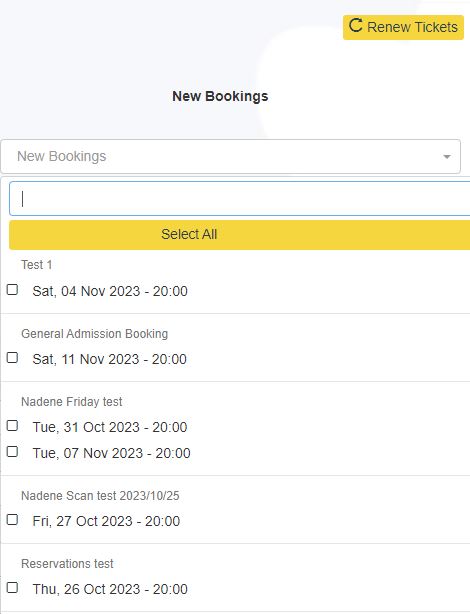Tick the checkbox beside Thu, 26 Oct 2023
This screenshot has width=470, height=614.
pyautogui.click(x=13, y=587)
